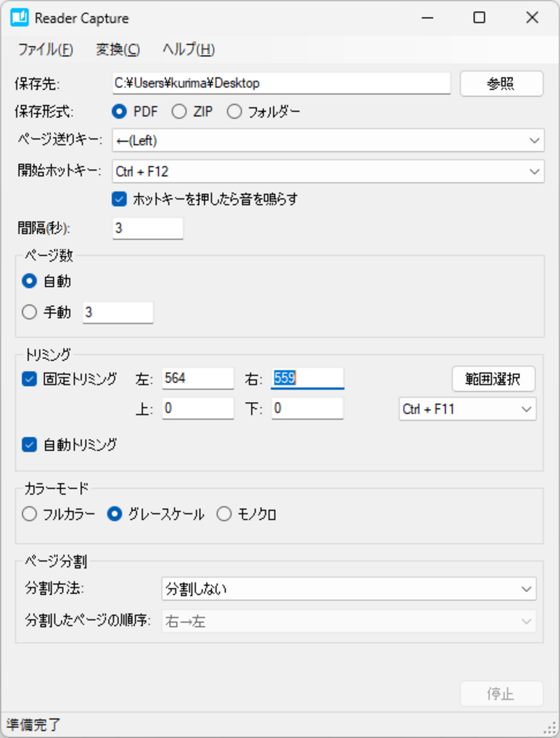The width and height of the screenshot is (560, 738).
Task: Toggle hotkey sound checkbox
Action: [119, 199]
